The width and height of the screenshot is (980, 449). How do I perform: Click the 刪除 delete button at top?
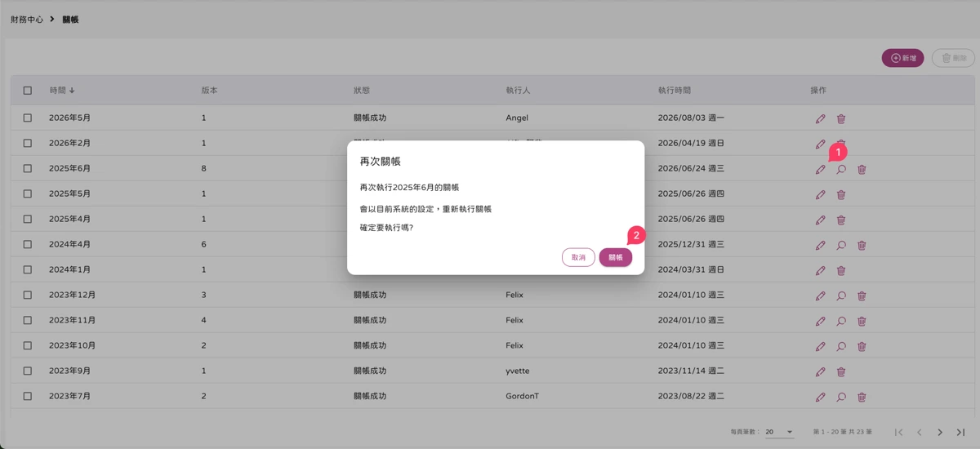click(953, 58)
